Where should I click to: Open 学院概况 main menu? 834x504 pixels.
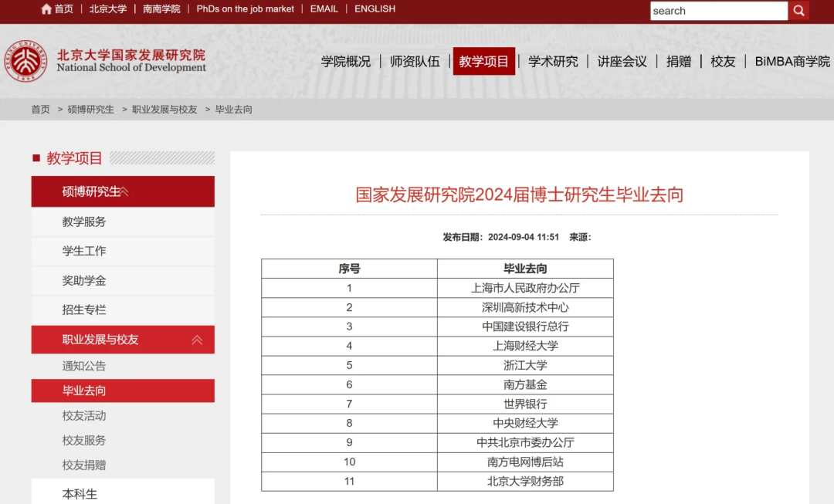[x=346, y=62]
